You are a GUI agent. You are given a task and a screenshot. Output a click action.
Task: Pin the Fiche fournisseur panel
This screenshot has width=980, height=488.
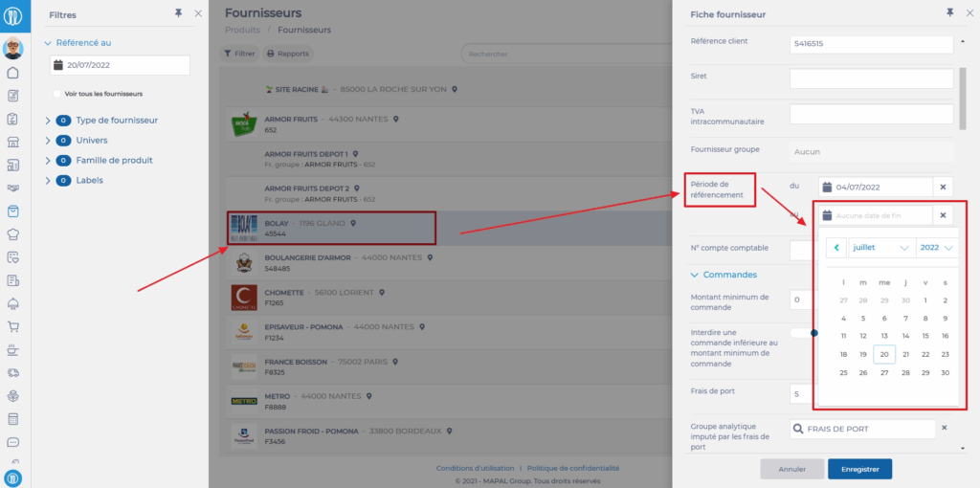coord(949,13)
